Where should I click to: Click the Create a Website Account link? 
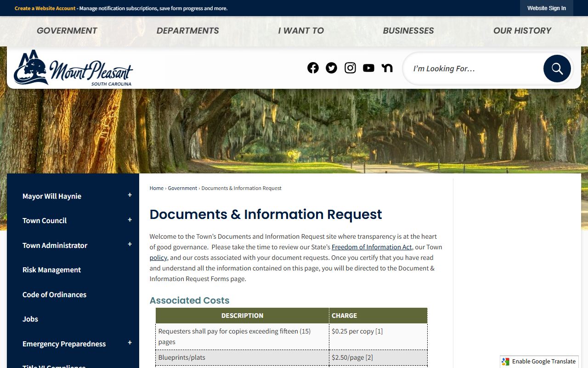pos(45,8)
